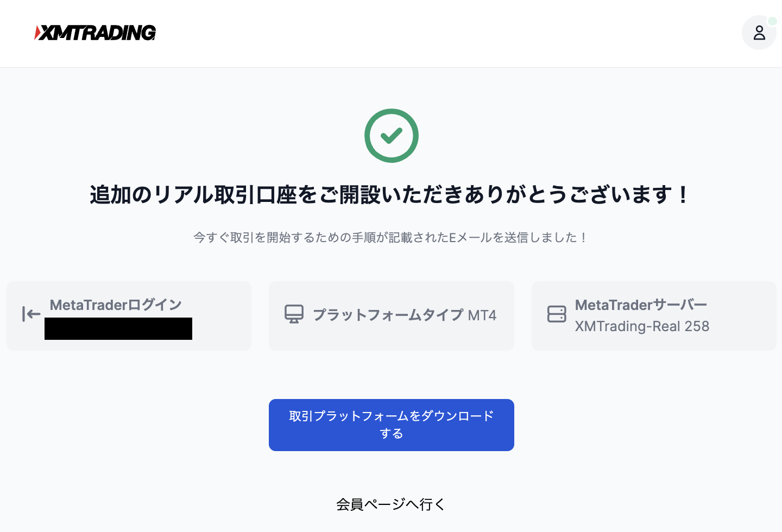782x532 pixels.
Task: Click the XMTrading-Real 258 server name
Action: coord(642,326)
